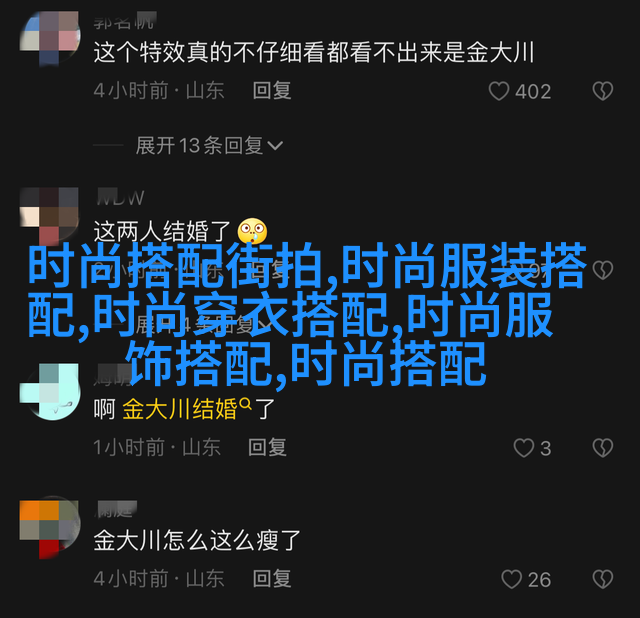Open WDW user's avatar
This screenshot has height=618, width=640.
(50, 216)
